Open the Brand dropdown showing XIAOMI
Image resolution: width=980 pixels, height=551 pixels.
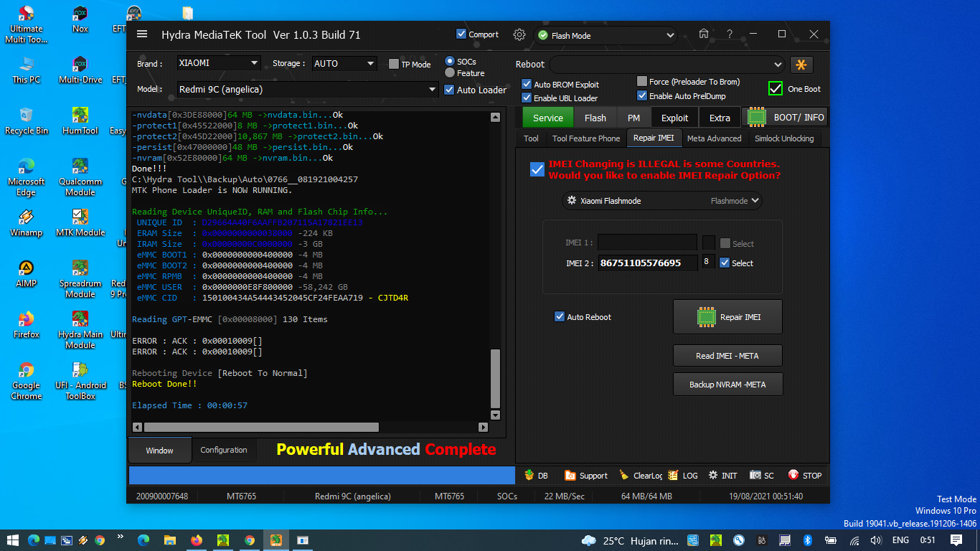click(219, 63)
